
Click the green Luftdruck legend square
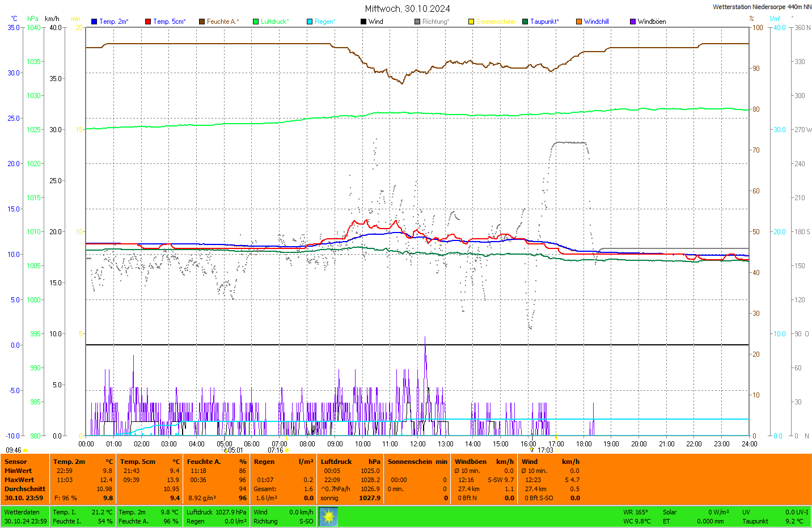click(256, 22)
